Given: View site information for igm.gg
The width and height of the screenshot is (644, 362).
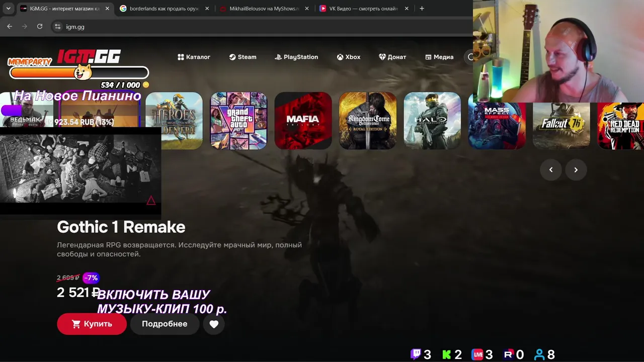Looking at the screenshot, I should click(57, 27).
